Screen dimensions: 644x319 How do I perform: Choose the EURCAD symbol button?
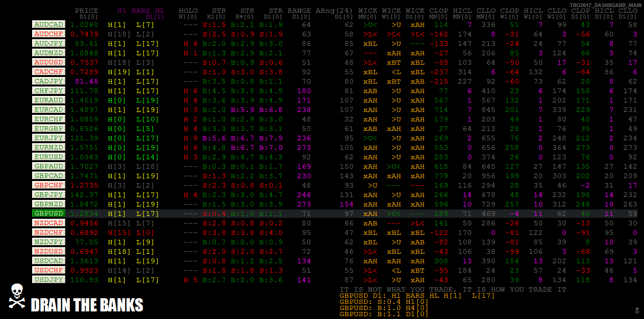(49, 109)
